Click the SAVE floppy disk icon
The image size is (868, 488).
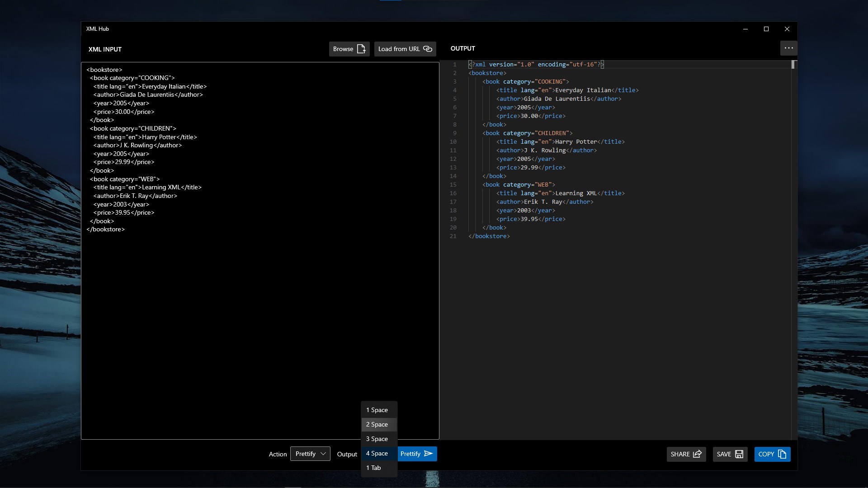click(739, 454)
